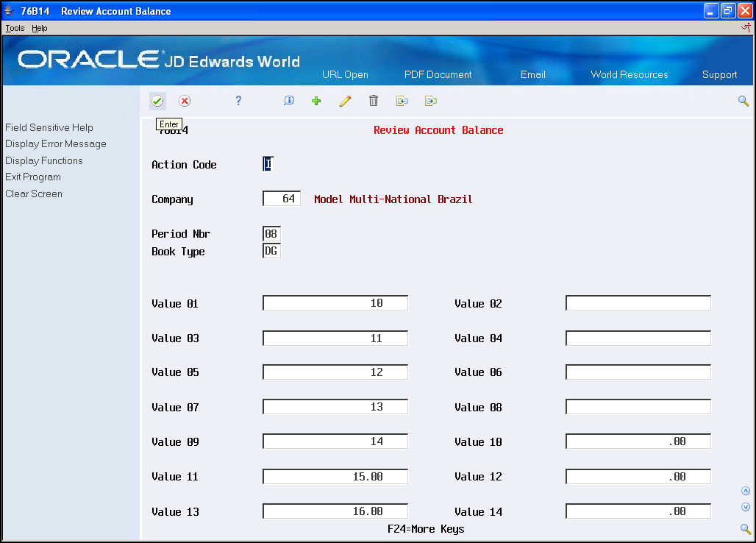Click the Value 11 field showing 15.00
The width and height of the screenshot is (756, 543).
point(335,477)
